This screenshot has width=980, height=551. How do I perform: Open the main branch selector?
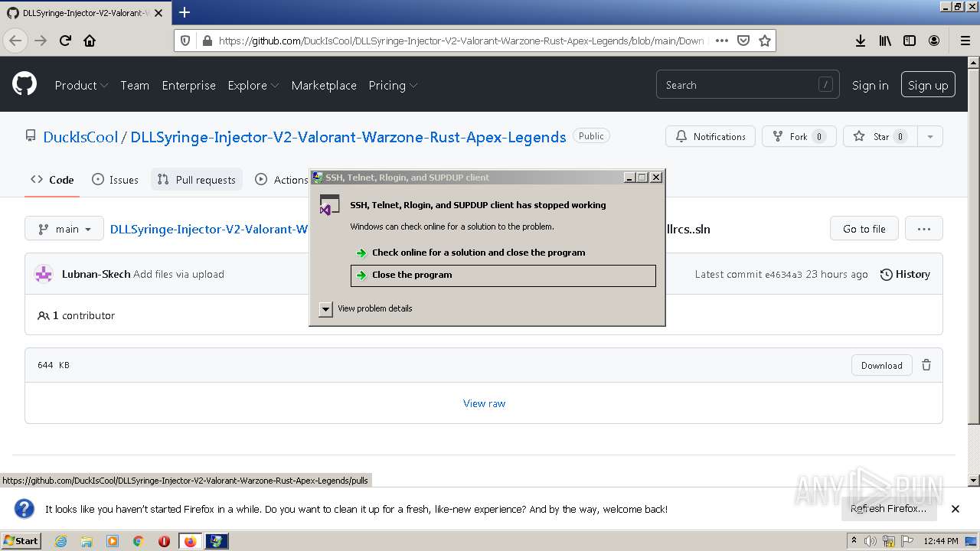[64, 229]
